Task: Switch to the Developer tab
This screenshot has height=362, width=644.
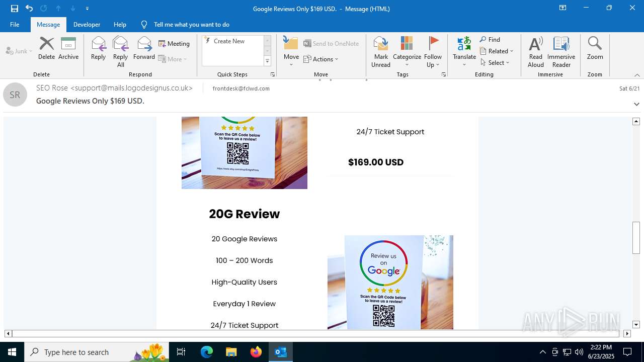Action: [x=87, y=25]
